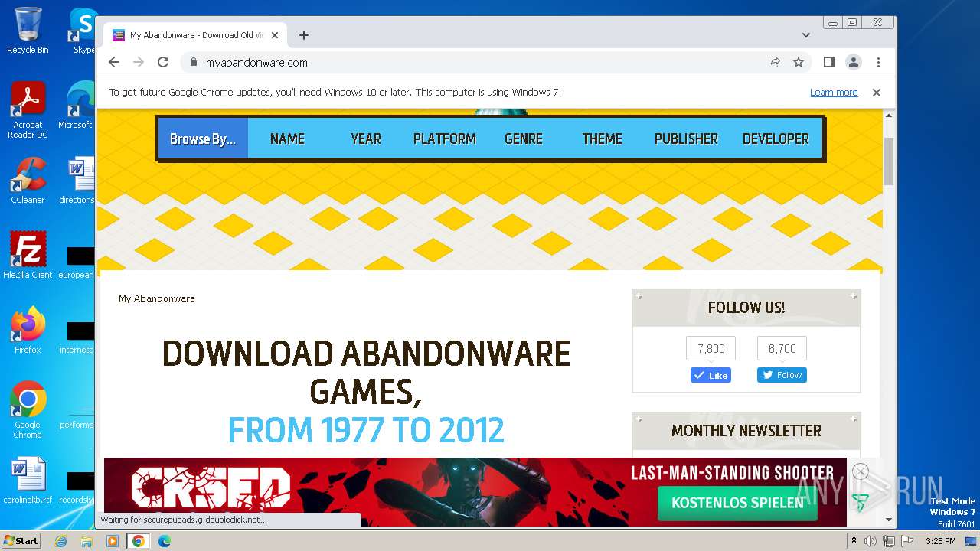Open File Explorer in taskbar
980x551 pixels.
87,541
